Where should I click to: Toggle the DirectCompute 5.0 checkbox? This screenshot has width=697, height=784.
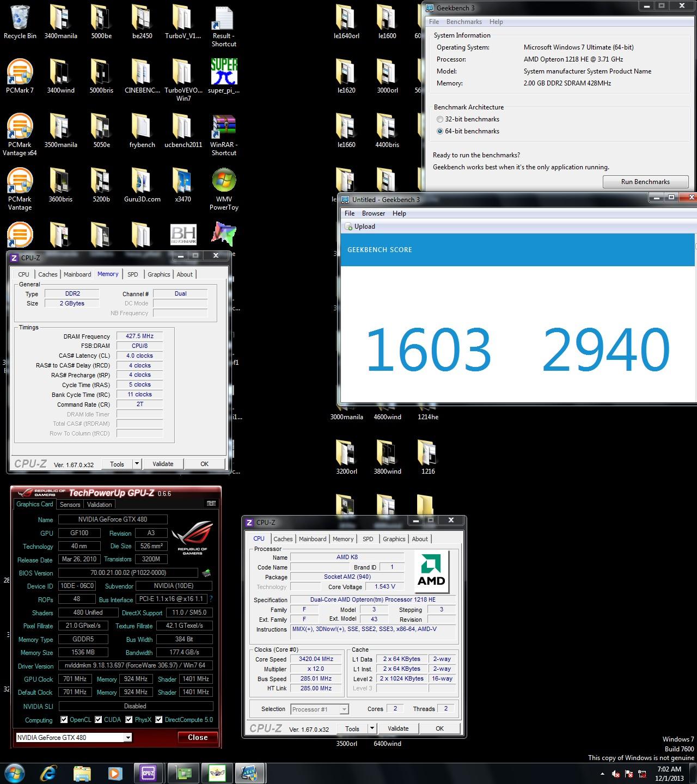point(159,720)
